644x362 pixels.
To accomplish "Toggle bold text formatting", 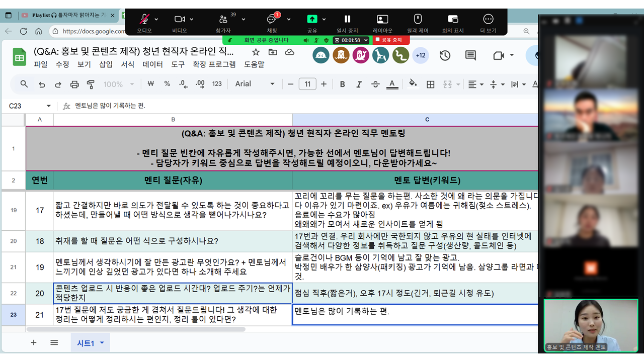I will coord(342,84).
